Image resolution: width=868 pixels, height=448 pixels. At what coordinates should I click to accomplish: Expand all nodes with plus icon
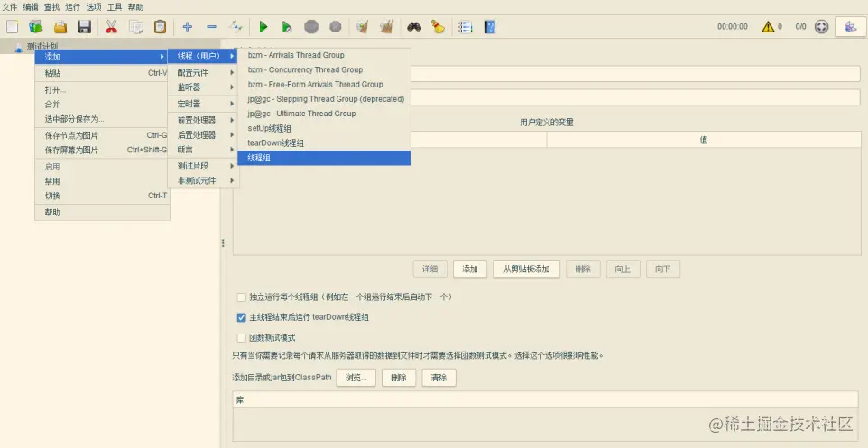point(187,26)
